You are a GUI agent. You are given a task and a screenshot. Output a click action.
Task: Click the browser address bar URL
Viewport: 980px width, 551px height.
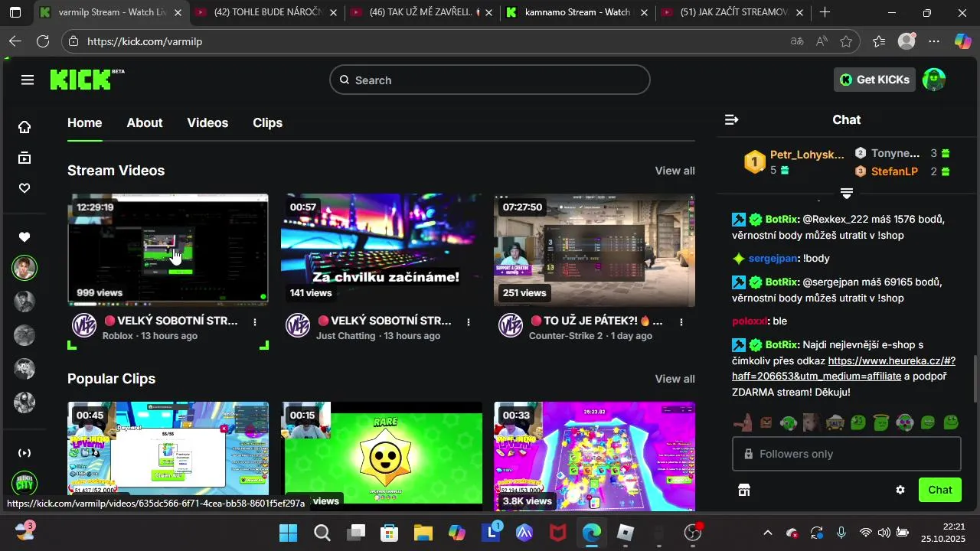(x=145, y=41)
